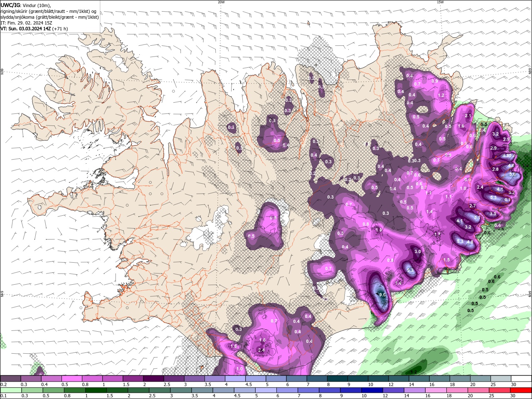Click the 'VT: Sun. 03.03.2024 14Z' valid time line
Viewport: 532px width, 399px height.
(x=26, y=29)
